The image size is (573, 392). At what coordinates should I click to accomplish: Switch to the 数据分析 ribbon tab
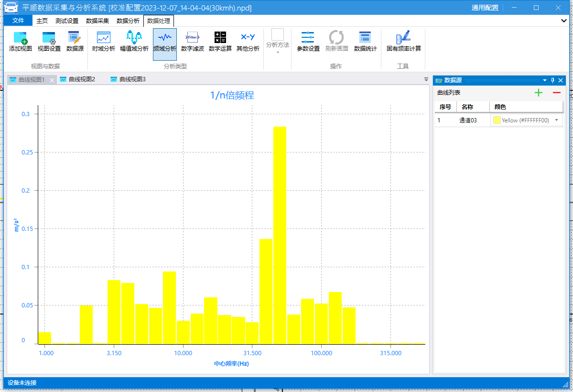click(128, 21)
